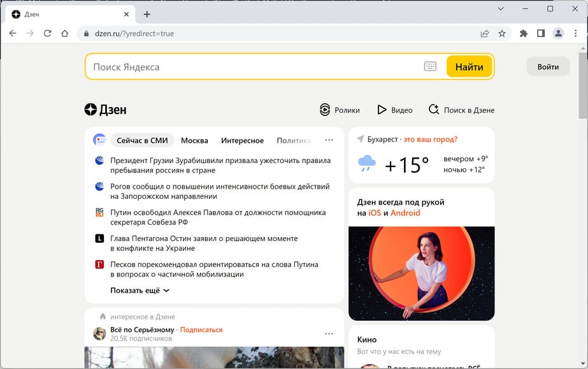Open the browser home page icon
This screenshot has height=369, width=588.
click(x=64, y=33)
